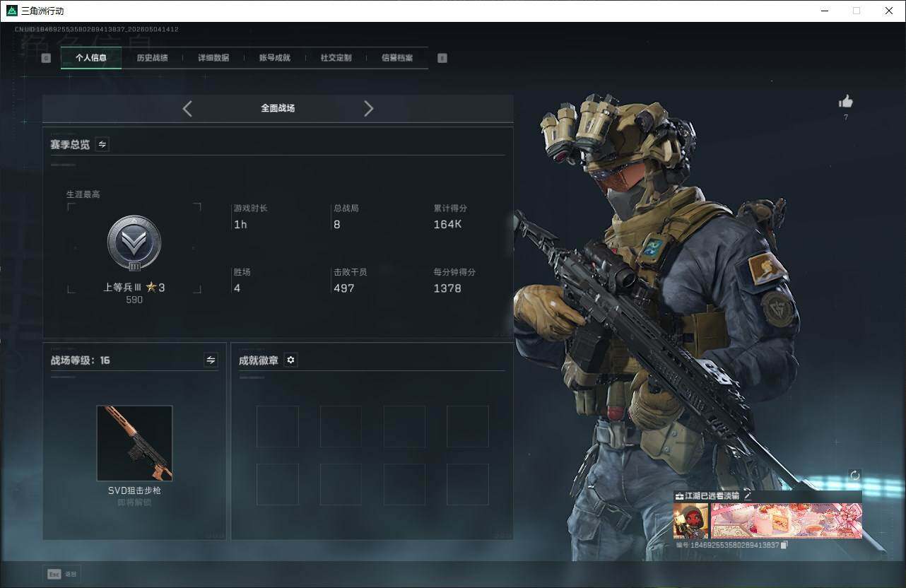906x588 pixels.
Task: Click the 战场等级：16 heading
Action: (81, 360)
